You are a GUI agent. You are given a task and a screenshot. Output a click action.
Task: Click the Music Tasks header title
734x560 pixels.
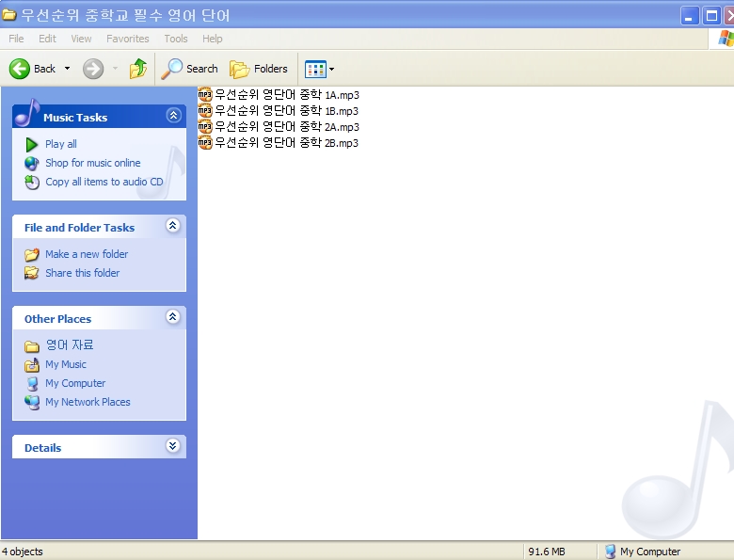coord(75,118)
